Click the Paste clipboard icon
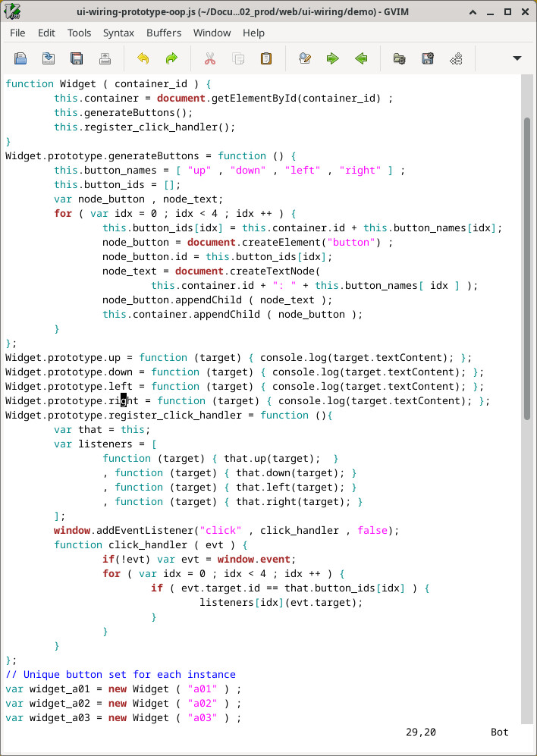Viewport: 537px width, 756px height. (x=266, y=58)
